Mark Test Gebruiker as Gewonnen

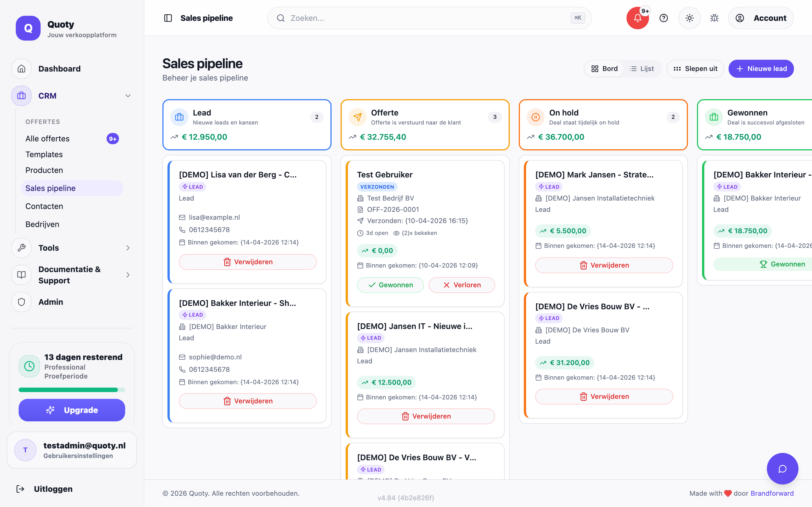click(x=390, y=285)
